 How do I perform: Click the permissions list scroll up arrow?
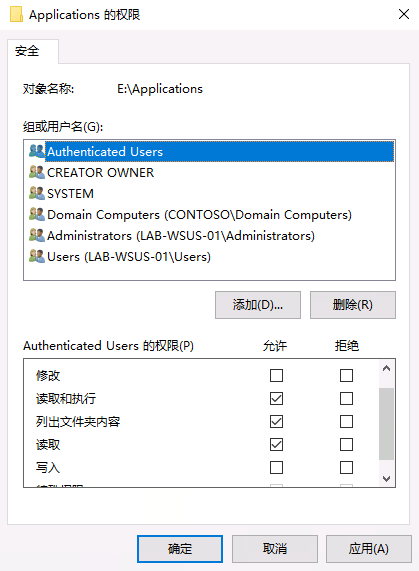[x=386, y=368]
